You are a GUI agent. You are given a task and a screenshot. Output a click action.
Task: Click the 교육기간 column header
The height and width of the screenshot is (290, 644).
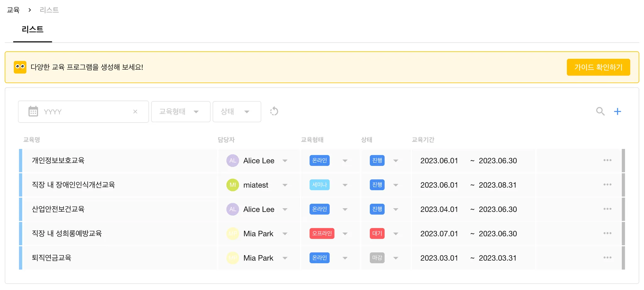(423, 139)
